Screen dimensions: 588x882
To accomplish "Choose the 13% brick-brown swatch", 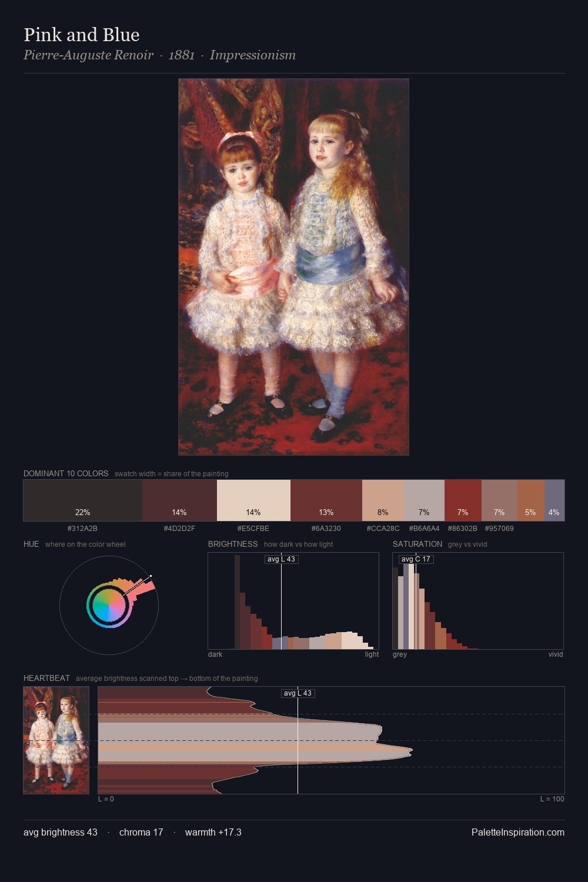I will 326,500.
